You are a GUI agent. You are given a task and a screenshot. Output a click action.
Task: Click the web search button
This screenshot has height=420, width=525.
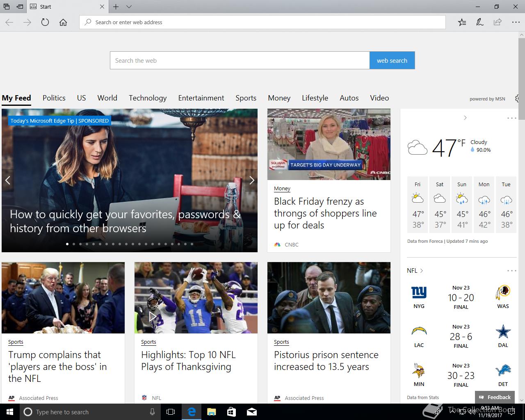[x=392, y=60]
